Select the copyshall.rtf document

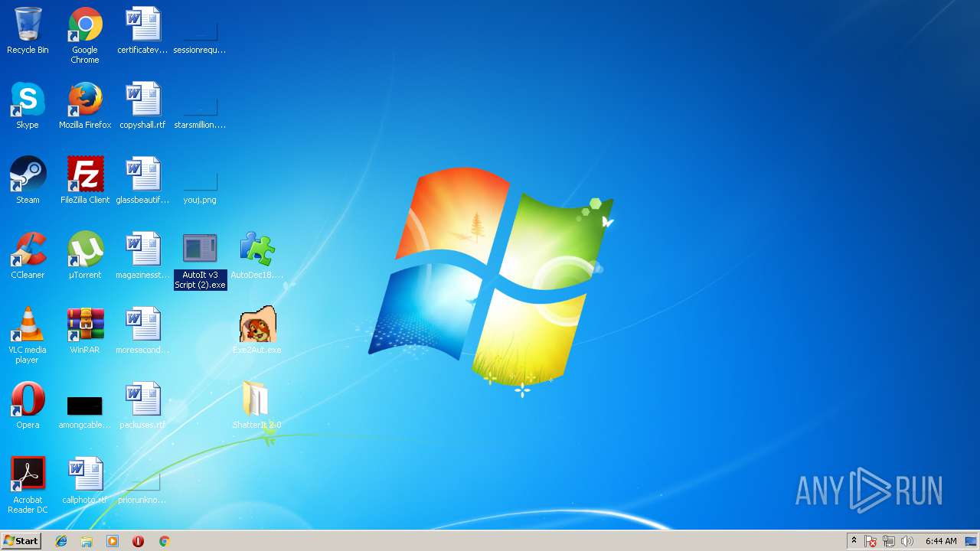[x=142, y=106]
